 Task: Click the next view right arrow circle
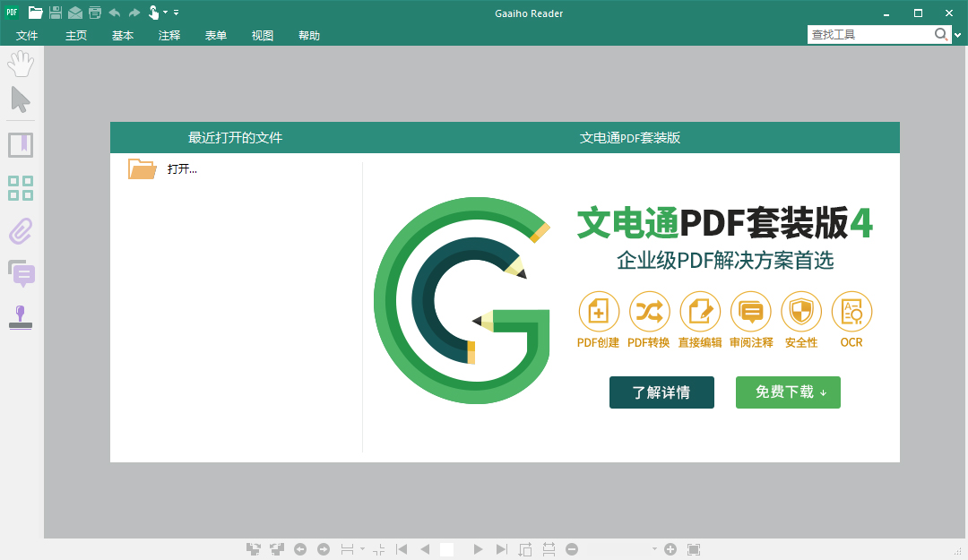[324, 549]
